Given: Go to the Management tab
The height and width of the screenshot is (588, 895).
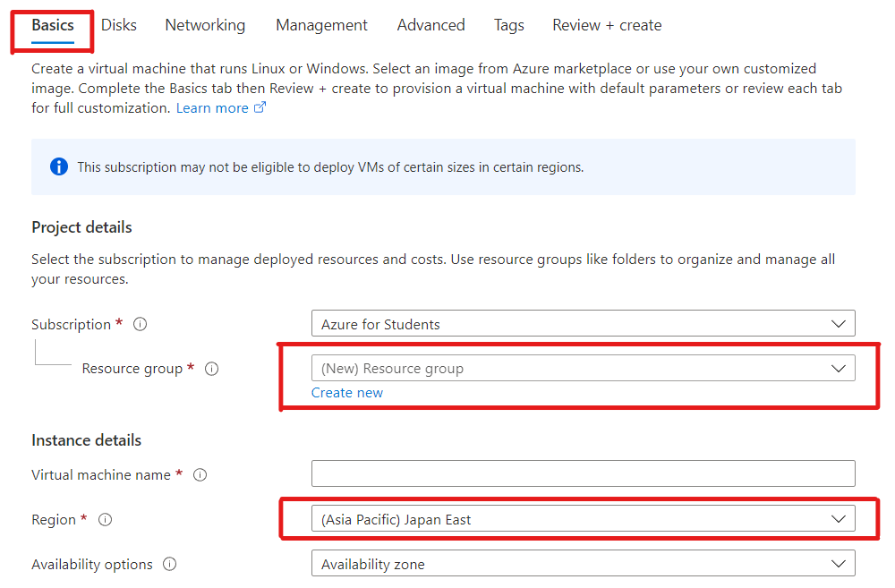Looking at the screenshot, I should point(321,26).
